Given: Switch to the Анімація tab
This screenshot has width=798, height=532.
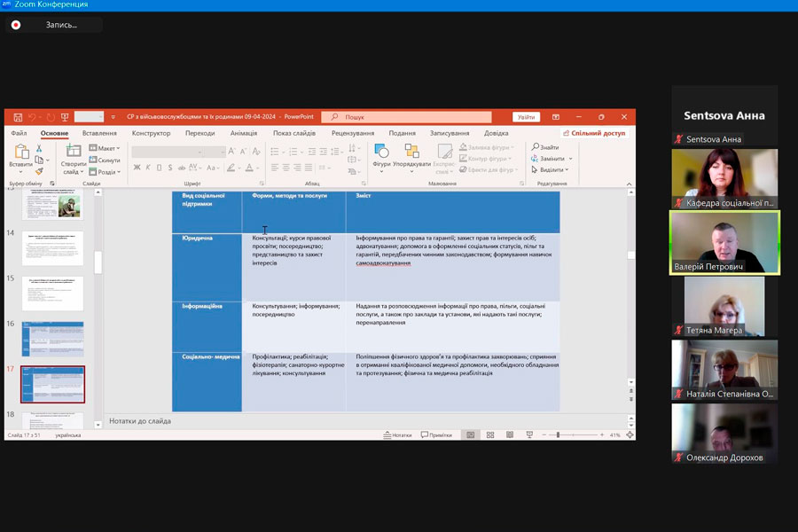Looking at the screenshot, I should click(243, 133).
